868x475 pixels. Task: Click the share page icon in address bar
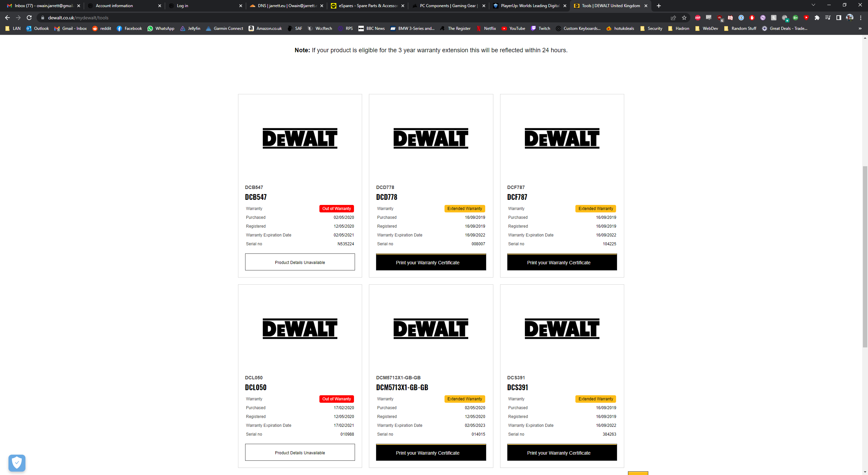coord(673,18)
